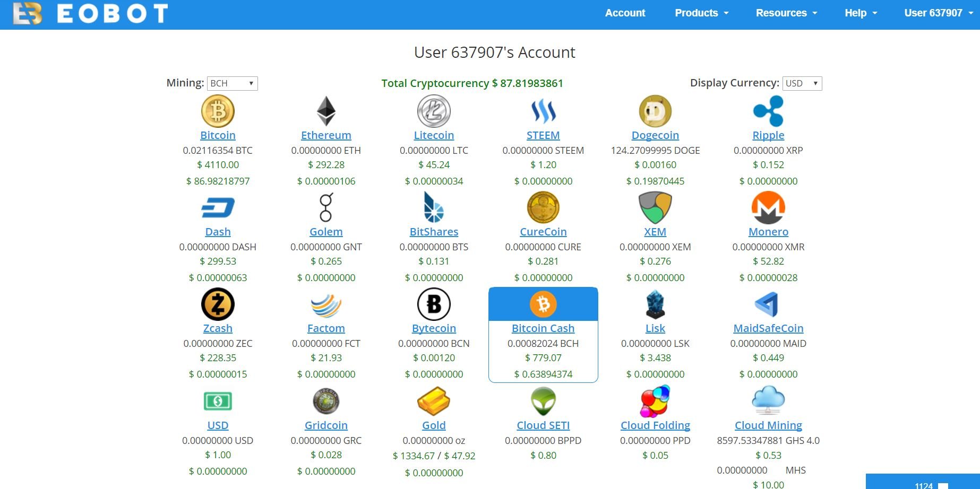980x489 pixels.
Task: Click the Lisk crystal icon
Action: coord(655,304)
